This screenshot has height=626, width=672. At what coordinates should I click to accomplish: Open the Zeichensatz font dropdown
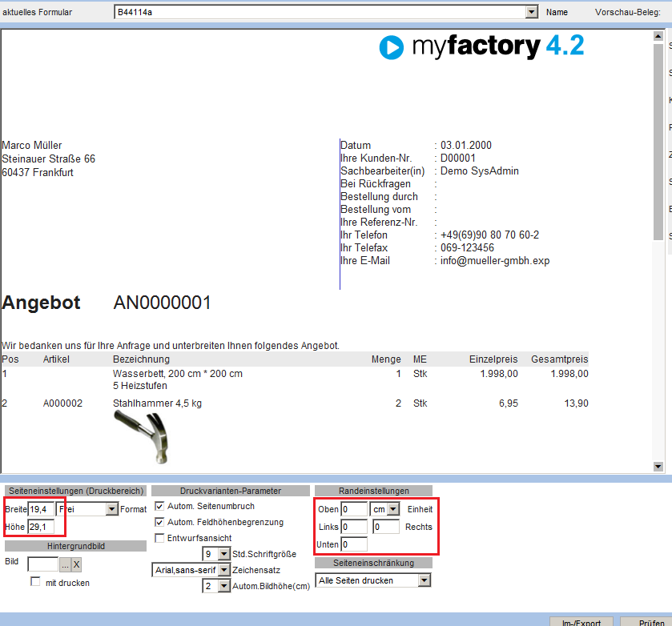point(224,570)
